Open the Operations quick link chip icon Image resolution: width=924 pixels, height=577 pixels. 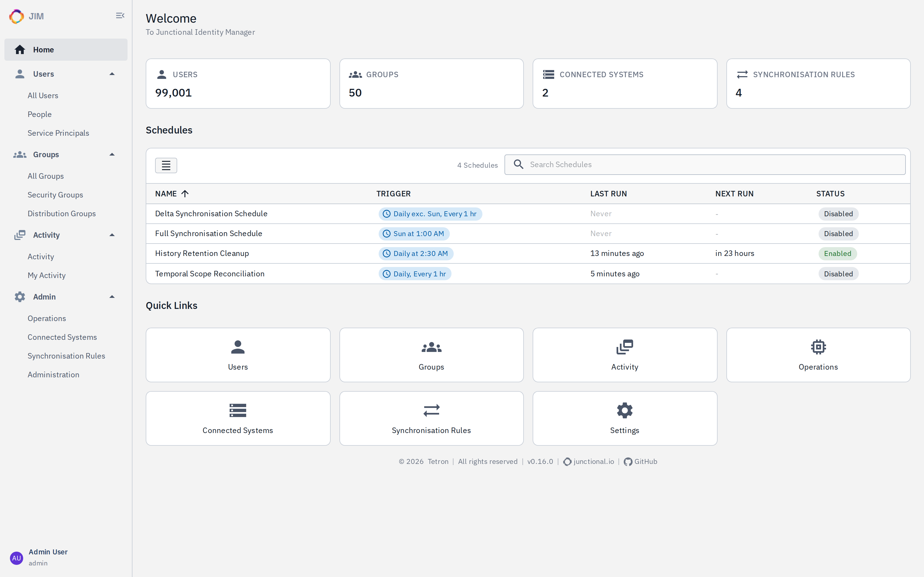[x=818, y=347]
